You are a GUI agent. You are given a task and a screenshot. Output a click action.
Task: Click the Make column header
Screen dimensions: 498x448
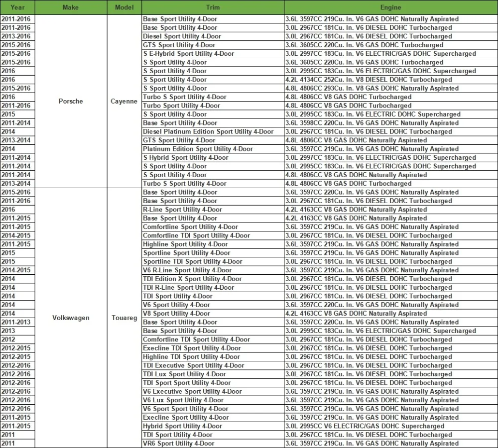(x=71, y=7)
